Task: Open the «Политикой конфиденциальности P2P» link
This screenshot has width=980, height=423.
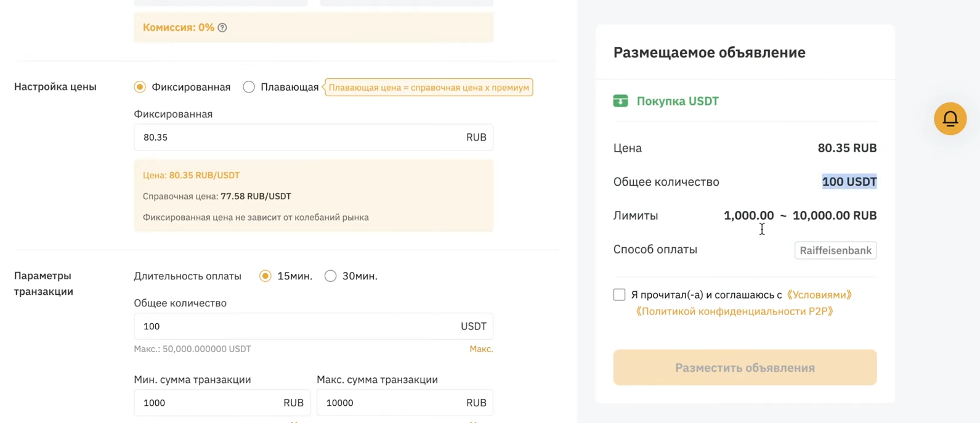Action: coord(734,311)
